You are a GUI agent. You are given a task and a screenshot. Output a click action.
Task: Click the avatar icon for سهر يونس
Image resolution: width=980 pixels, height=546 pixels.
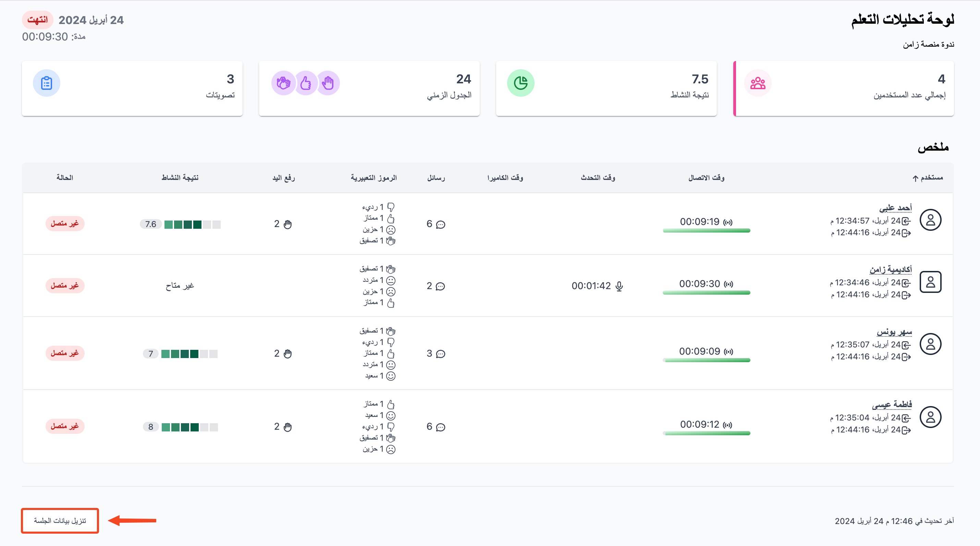coord(931,344)
